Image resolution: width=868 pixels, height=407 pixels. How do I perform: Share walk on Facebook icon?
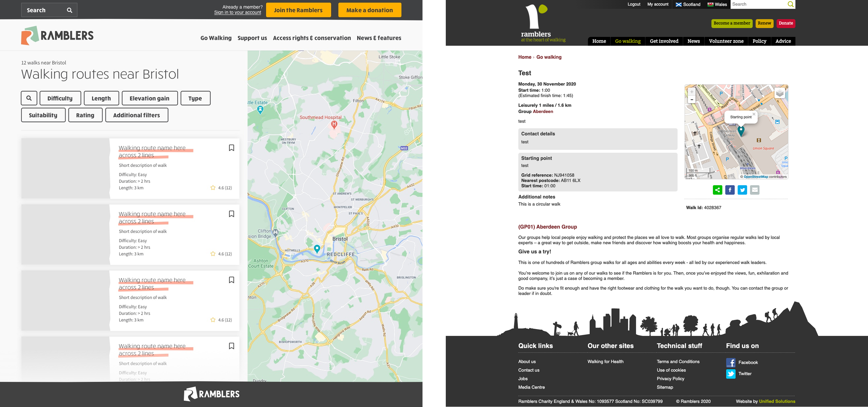pos(730,190)
